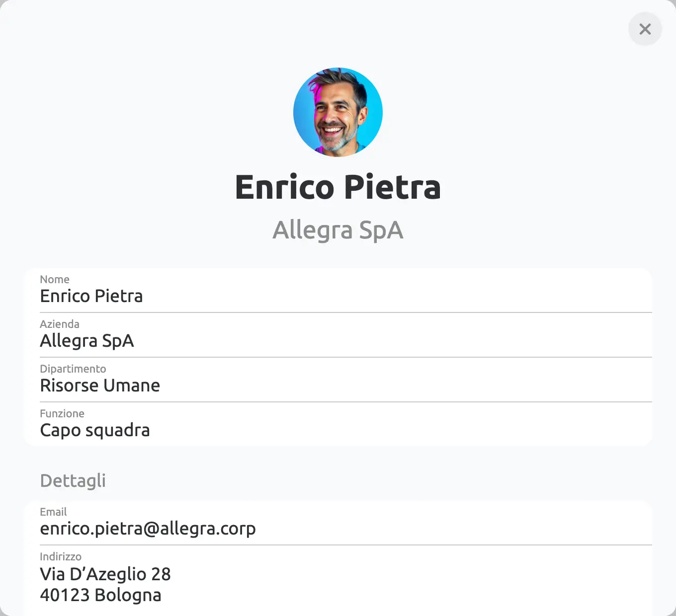Click the Azienda field label
This screenshot has height=616, width=676.
click(60, 324)
